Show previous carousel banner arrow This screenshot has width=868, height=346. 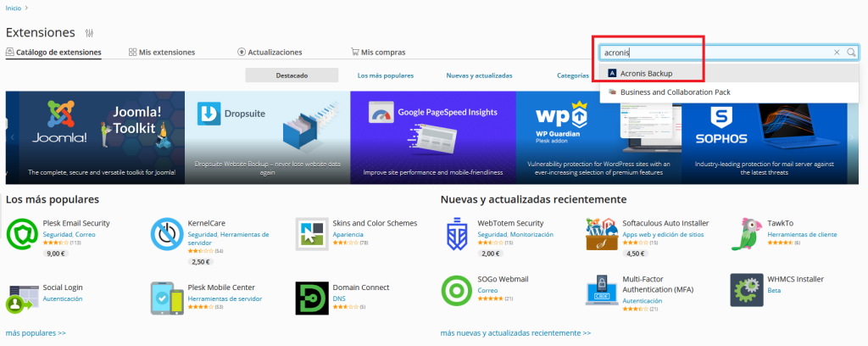click(12, 137)
